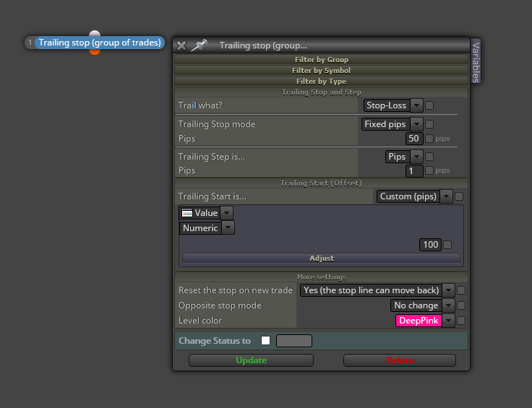Tick the checkbox beside the 100 field
Viewport: 532px width, 408px height.
pos(447,245)
